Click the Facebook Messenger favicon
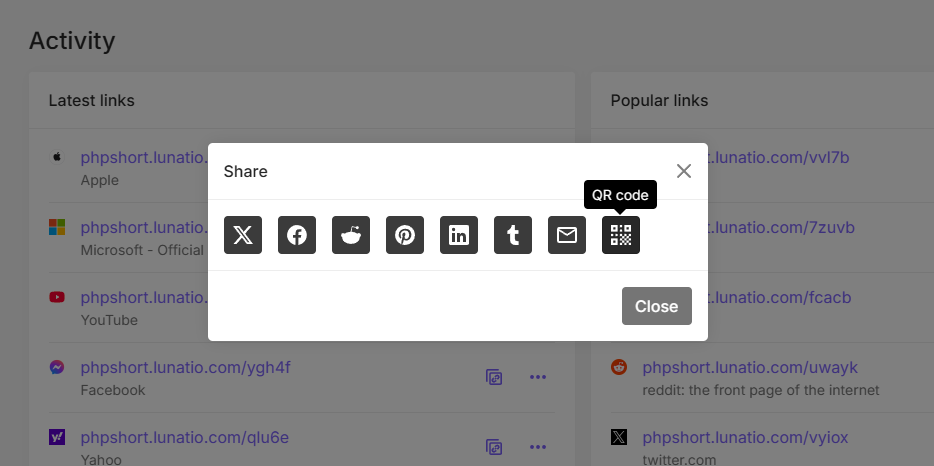The width and height of the screenshot is (934, 466). (57, 368)
